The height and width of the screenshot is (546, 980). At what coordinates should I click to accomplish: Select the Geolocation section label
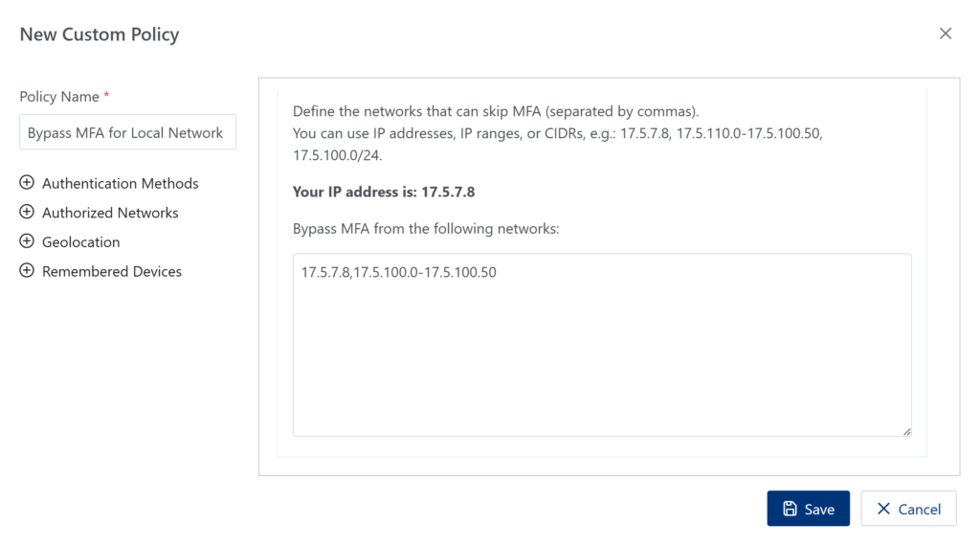click(x=81, y=242)
